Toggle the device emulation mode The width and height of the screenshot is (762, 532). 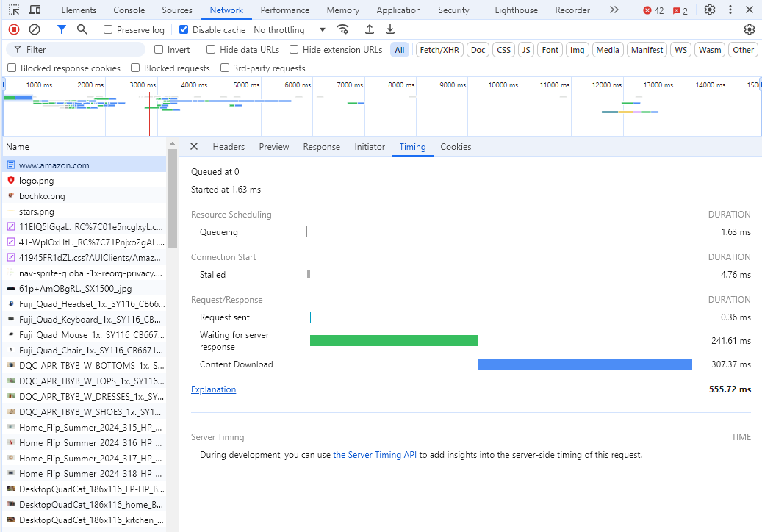[35, 10]
